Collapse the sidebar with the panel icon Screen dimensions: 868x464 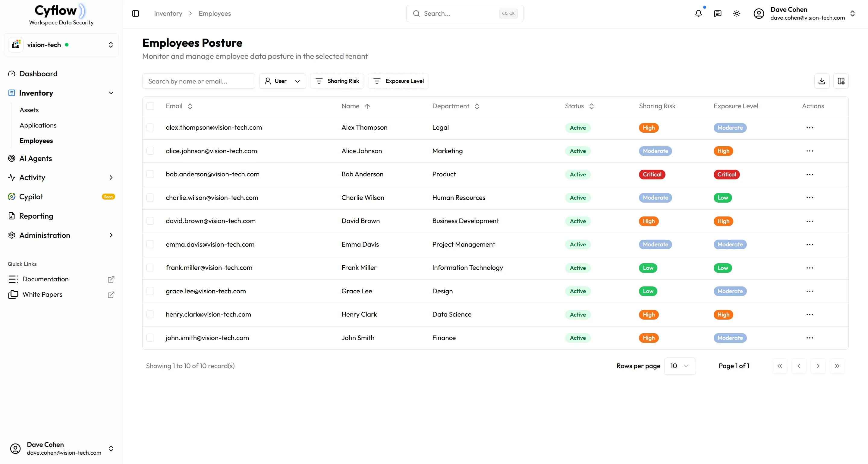(136, 14)
